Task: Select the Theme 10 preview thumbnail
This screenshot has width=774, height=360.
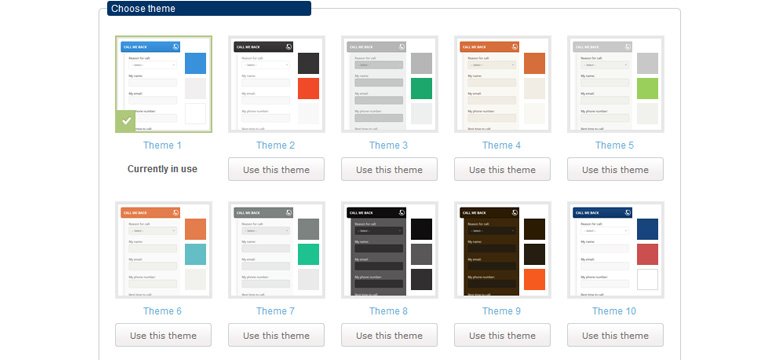Action: tap(616, 250)
